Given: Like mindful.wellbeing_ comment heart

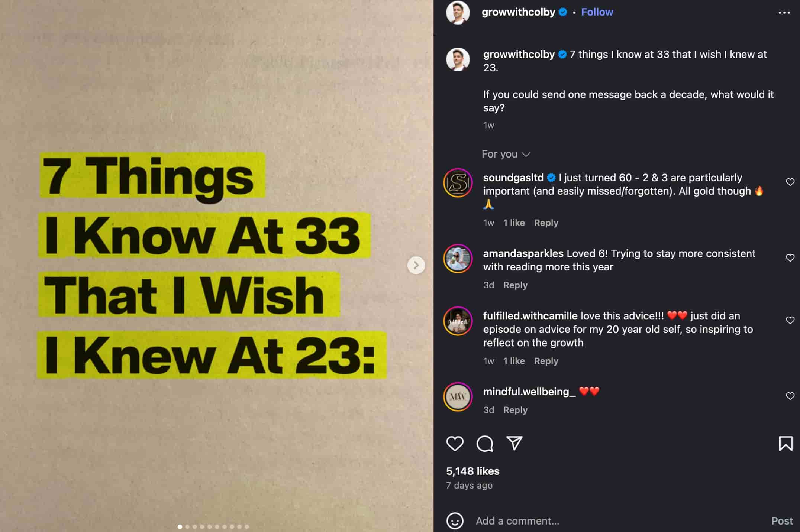Looking at the screenshot, I should [790, 396].
